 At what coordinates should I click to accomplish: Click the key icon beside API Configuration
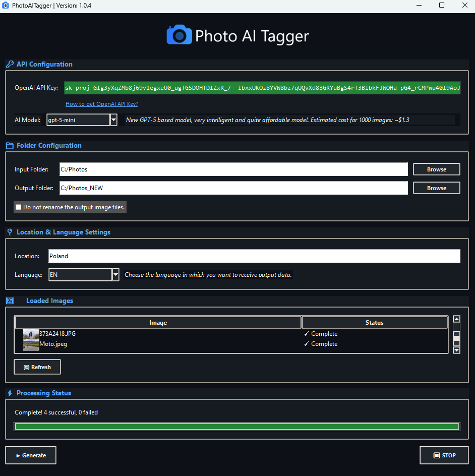pos(9,64)
